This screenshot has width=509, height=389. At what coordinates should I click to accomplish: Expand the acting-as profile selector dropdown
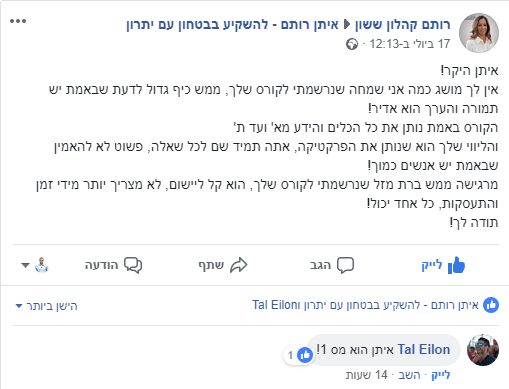(x=35, y=265)
